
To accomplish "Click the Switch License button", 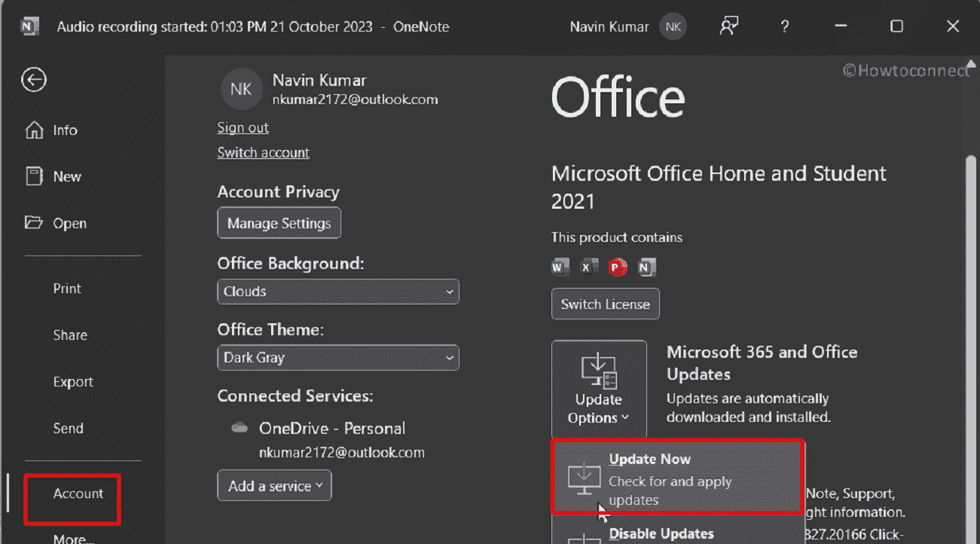I will [605, 304].
